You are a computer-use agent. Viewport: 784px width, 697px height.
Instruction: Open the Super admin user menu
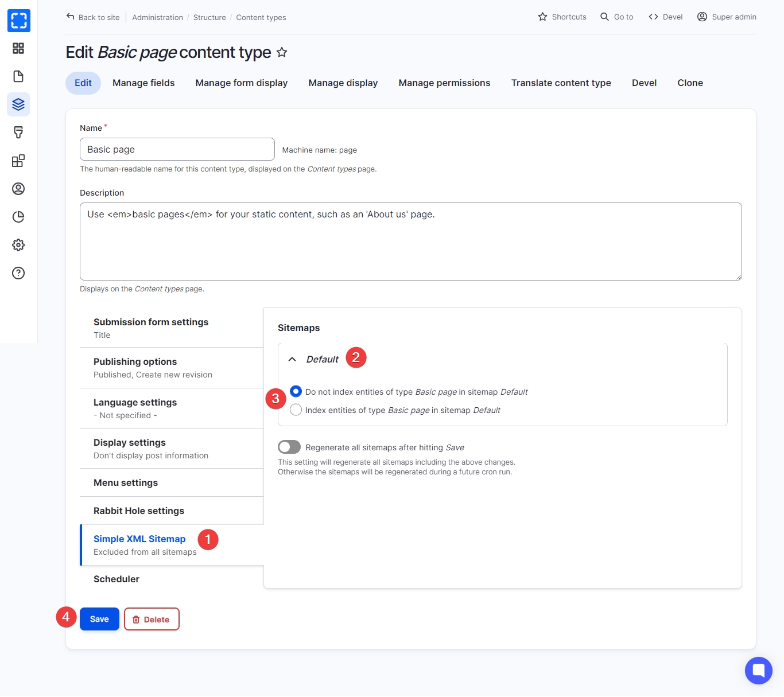(727, 17)
